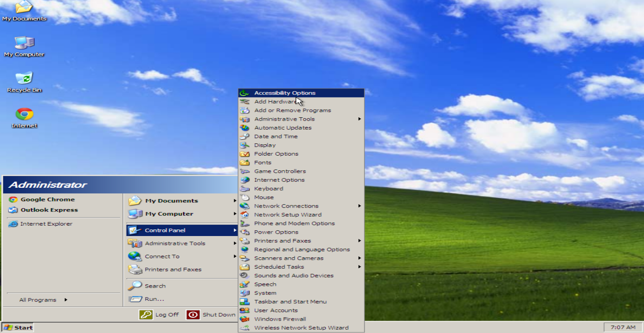The image size is (644, 333).
Task: Open Taskbar and Start Menu settings
Action: 301,301
